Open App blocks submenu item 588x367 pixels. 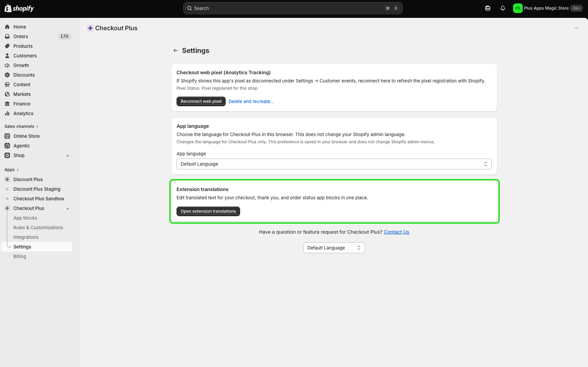25,218
